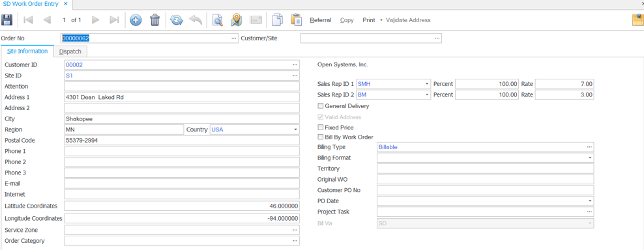Click the Region field containing MN
The height and width of the screenshot is (250, 644).
[x=124, y=130]
